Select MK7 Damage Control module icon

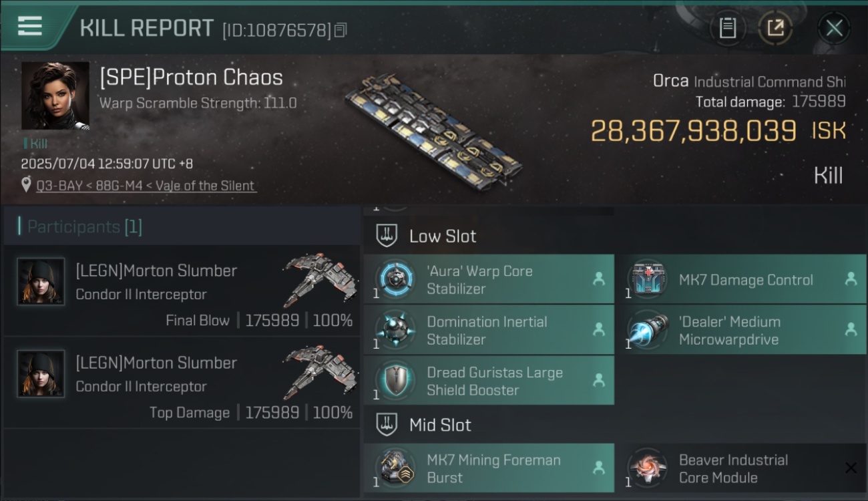pyautogui.click(x=647, y=279)
